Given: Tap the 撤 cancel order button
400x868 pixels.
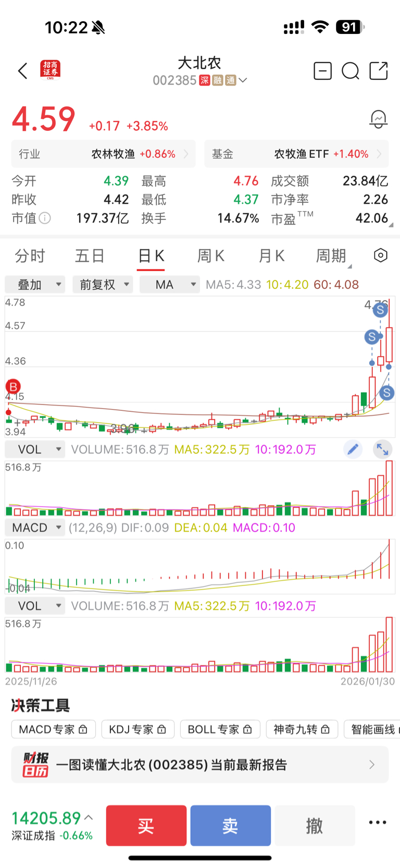Looking at the screenshot, I should point(315,825).
